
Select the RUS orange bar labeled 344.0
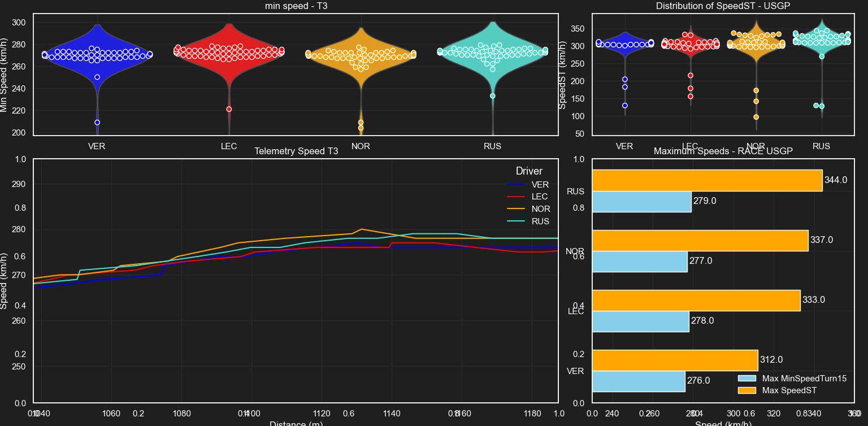point(706,180)
